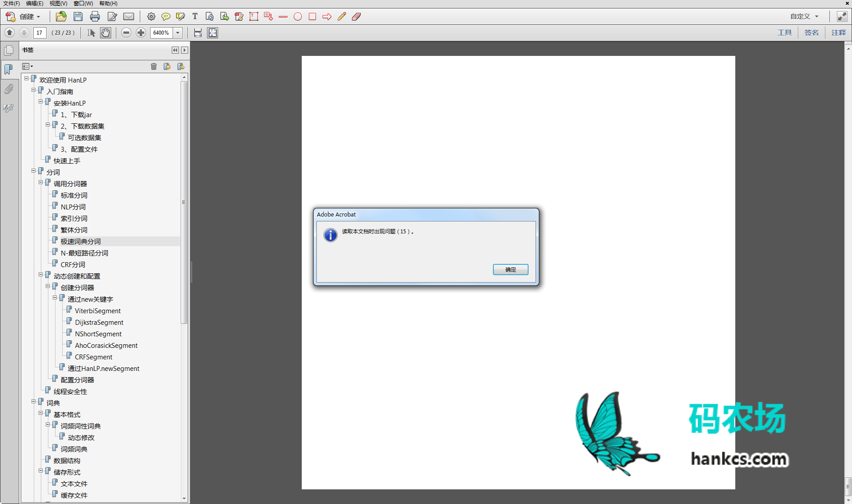The width and height of the screenshot is (852, 504).
Task: Collapse the 分词 bookmark tree node
Action: click(x=33, y=171)
